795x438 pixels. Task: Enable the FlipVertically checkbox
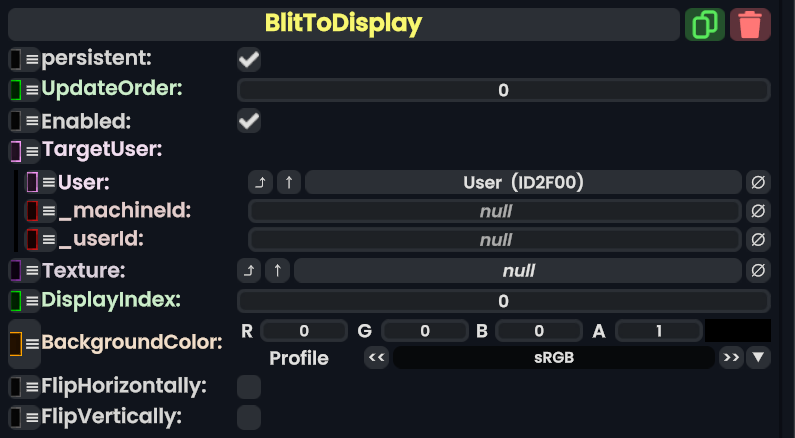[249, 416]
